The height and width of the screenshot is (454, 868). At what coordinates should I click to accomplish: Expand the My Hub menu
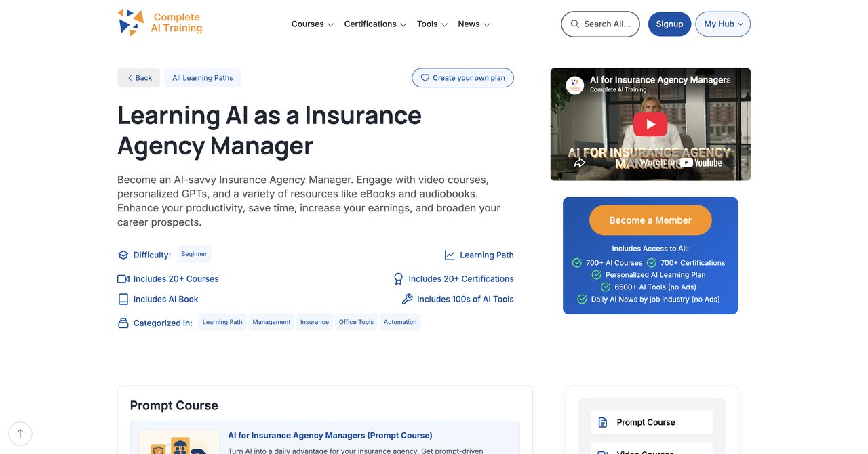coord(723,24)
